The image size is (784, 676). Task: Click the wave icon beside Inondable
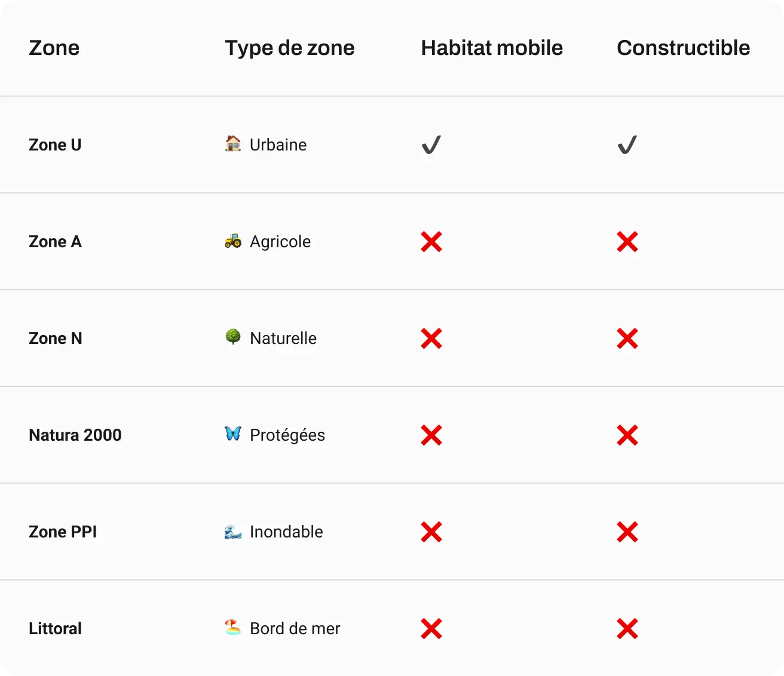[233, 531]
